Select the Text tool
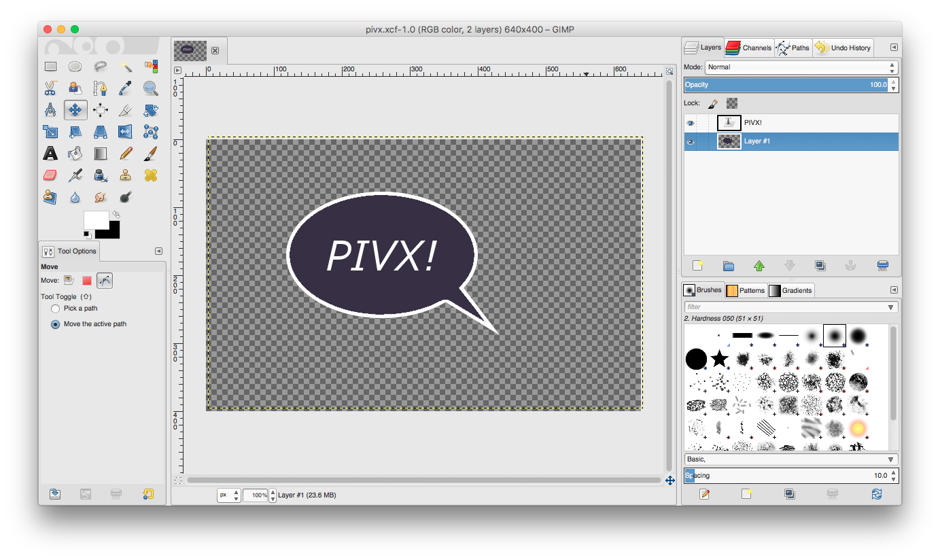The height and width of the screenshot is (560, 940). point(50,154)
